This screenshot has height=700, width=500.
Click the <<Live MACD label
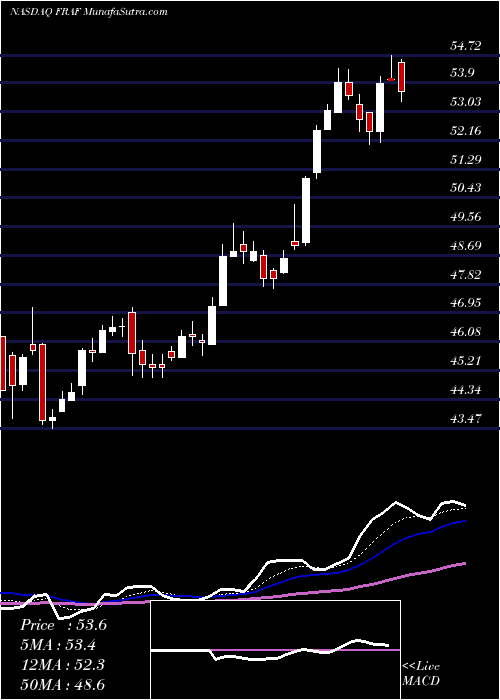421,674
